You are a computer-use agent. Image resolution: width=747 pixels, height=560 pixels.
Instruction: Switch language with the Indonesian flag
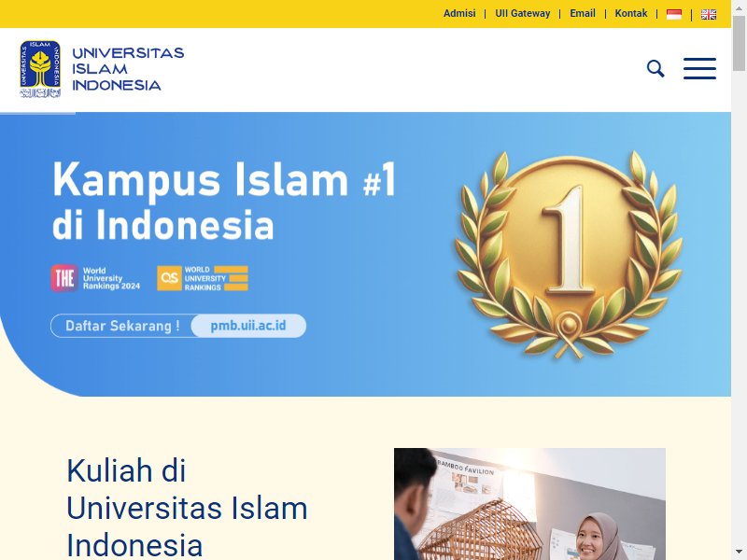(673, 14)
